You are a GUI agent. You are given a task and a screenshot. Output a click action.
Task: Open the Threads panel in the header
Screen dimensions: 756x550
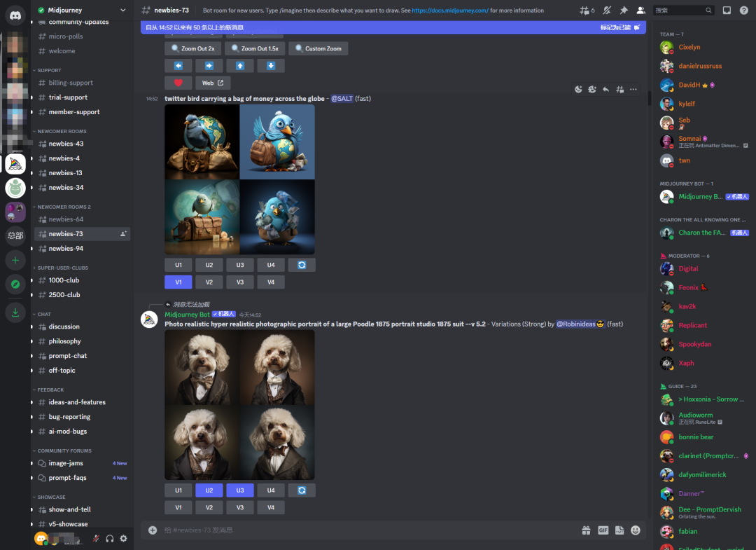587,11
